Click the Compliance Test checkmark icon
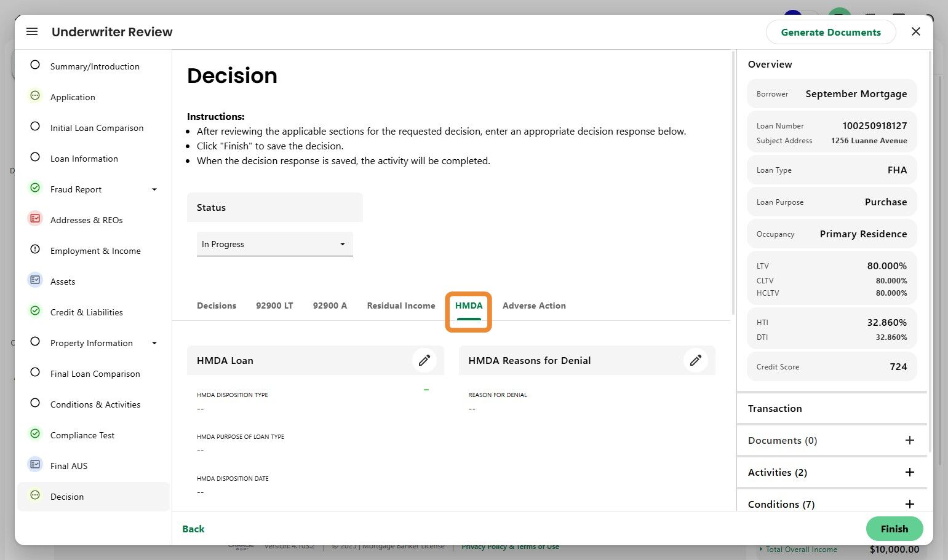Viewport: 948px width, 560px height. coord(35,434)
